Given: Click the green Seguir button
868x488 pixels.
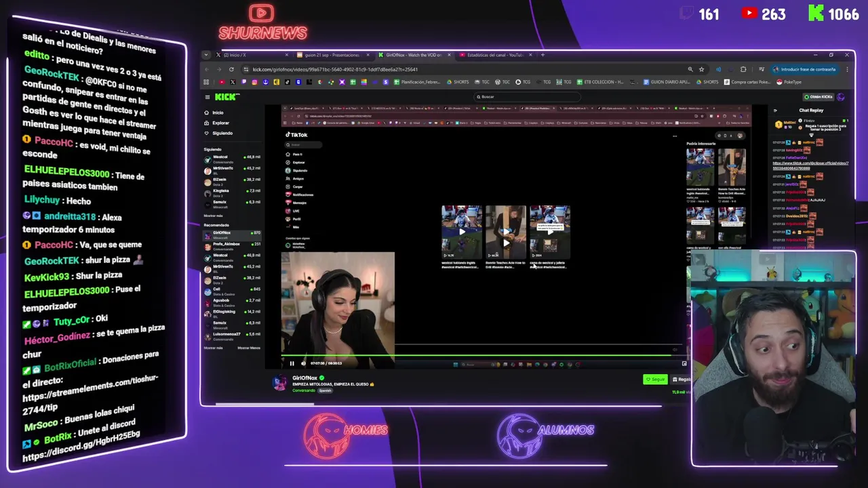Looking at the screenshot, I should 655,380.
